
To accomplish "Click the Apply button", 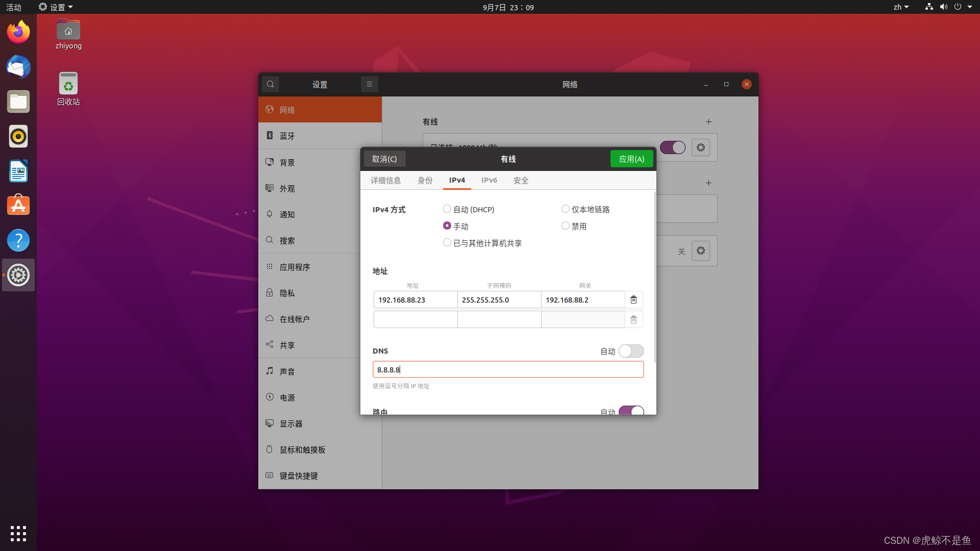I will pos(631,159).
